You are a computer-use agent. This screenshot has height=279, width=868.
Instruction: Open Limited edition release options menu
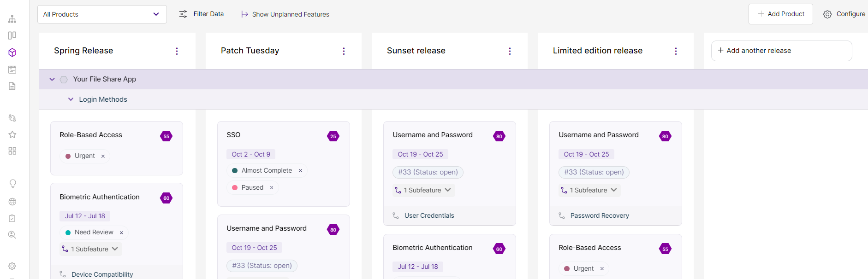pyautogui.click(x=676, y=51)
